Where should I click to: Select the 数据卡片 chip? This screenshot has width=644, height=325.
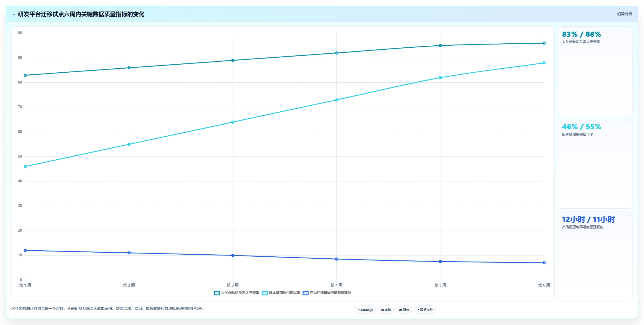425,310
